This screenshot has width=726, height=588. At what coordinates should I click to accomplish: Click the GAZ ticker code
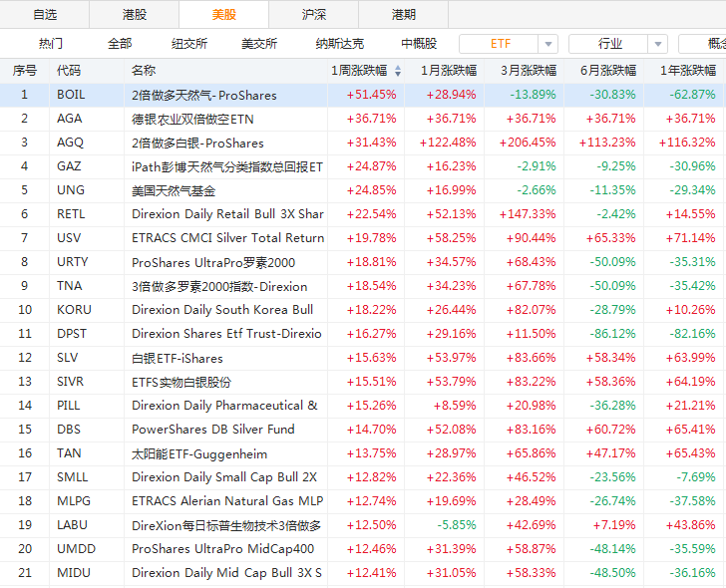coord(69,166)
